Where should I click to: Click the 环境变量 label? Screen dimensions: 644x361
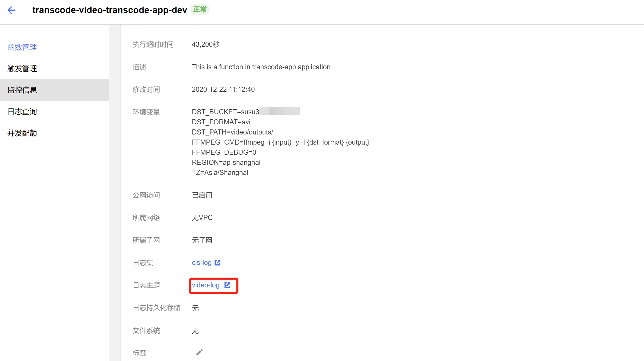click(146, 112)
